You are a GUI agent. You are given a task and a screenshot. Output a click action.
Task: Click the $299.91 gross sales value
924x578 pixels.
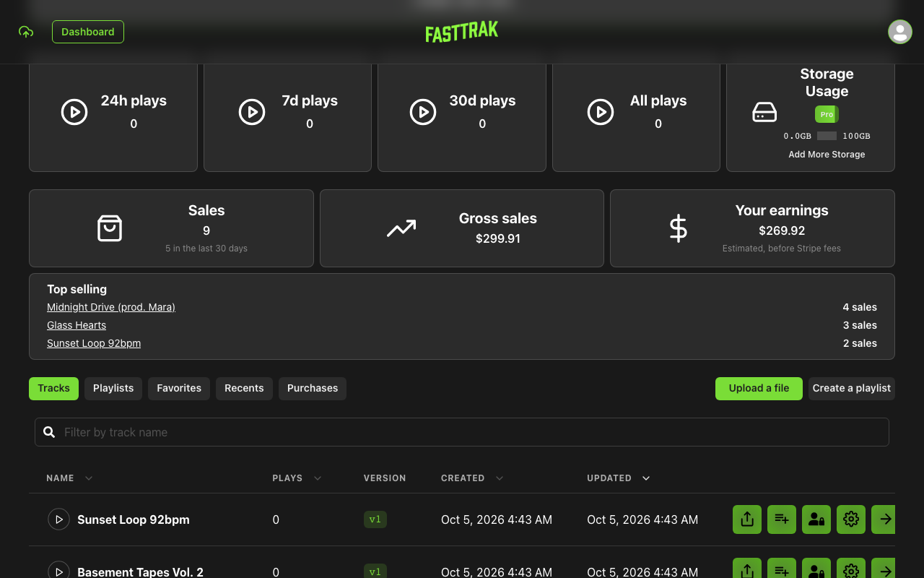pyautogui.click(x=498, y=238)
